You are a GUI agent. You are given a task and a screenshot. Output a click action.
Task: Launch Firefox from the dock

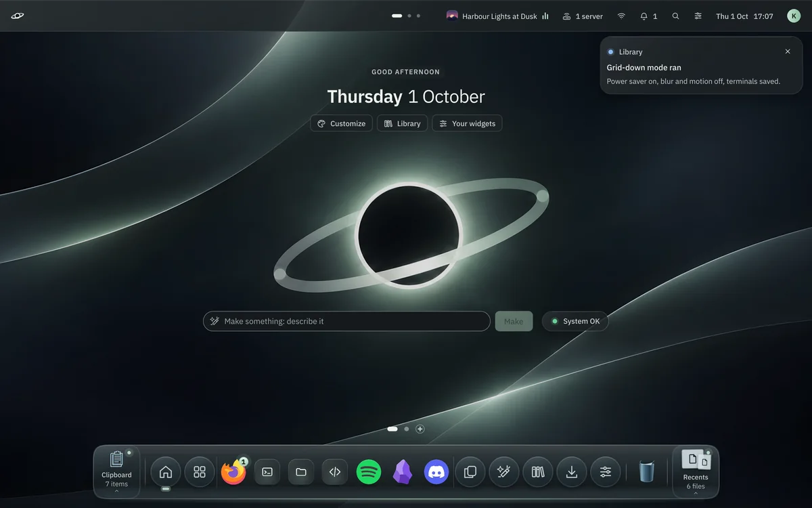[x=233, y=471]
